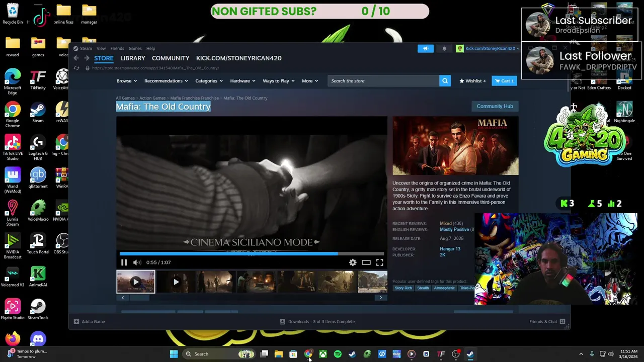Reload the Steam store page

pyautogui.click(x=76, y=68)
